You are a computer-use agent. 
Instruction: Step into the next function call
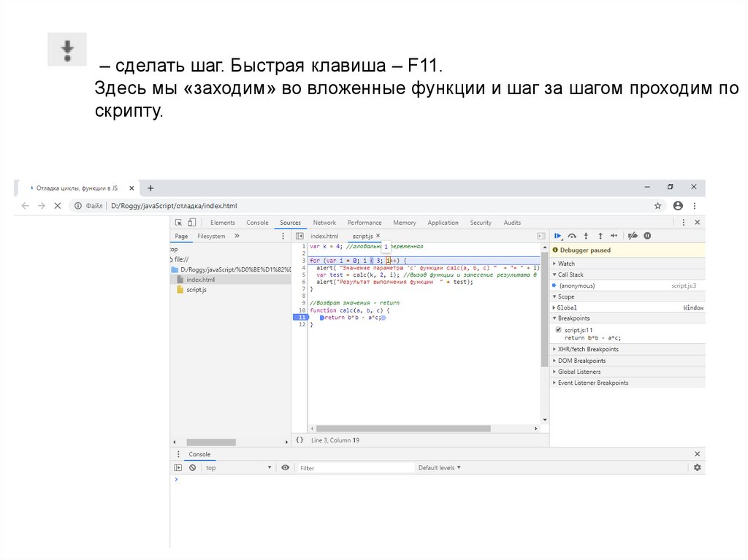[587, 236]
